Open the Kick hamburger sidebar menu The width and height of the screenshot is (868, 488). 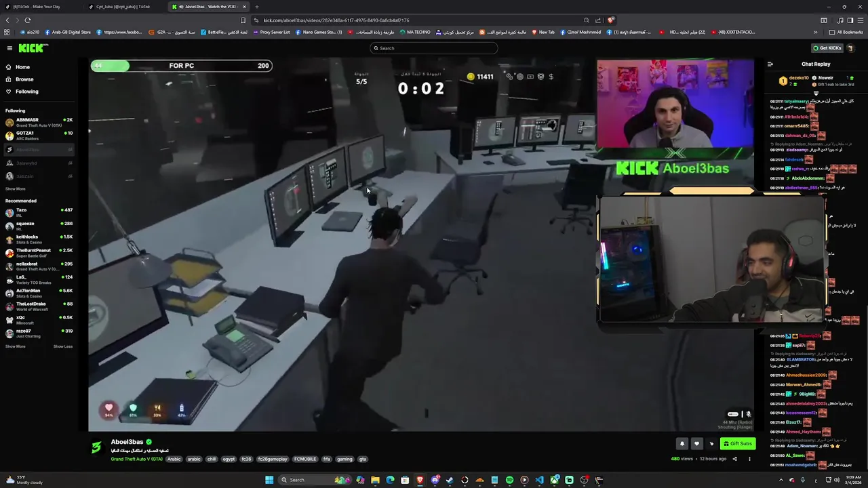click(x=9, y=48)
